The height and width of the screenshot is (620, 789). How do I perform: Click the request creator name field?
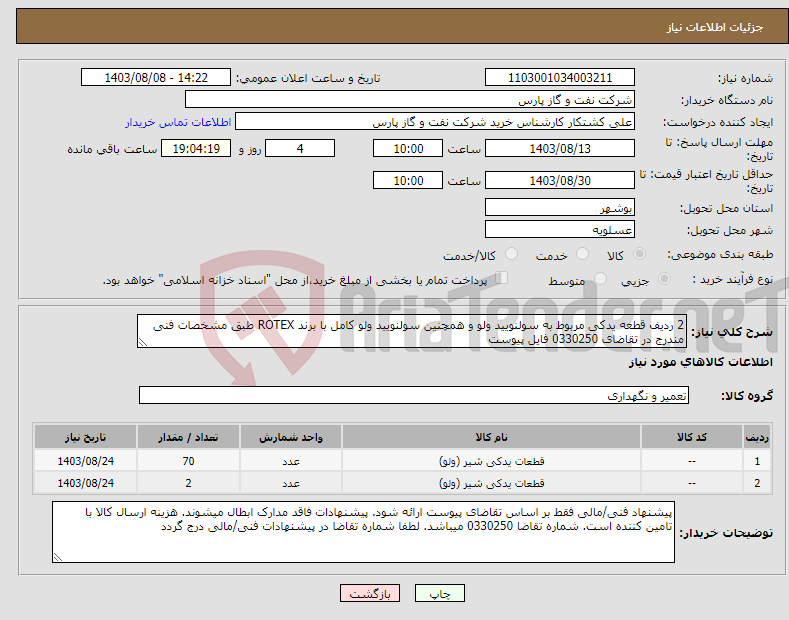click(435, 121)
